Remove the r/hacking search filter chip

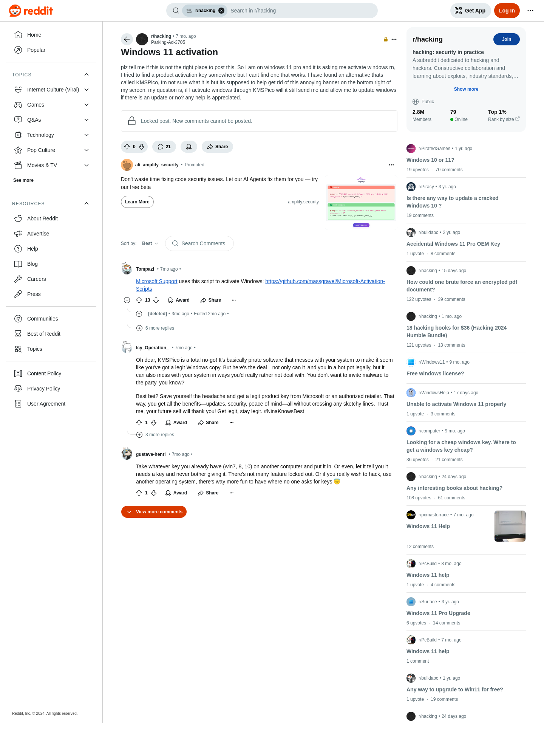221,11
